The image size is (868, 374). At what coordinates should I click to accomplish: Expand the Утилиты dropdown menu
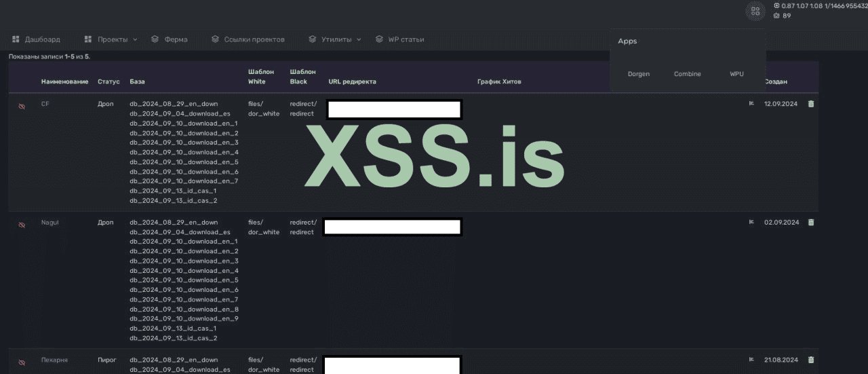tap(335, 39)
